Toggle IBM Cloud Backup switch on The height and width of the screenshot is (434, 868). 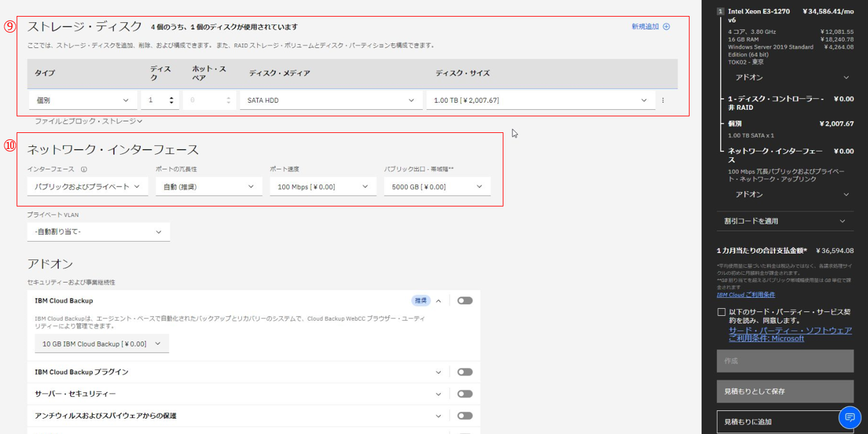[465, 300]
